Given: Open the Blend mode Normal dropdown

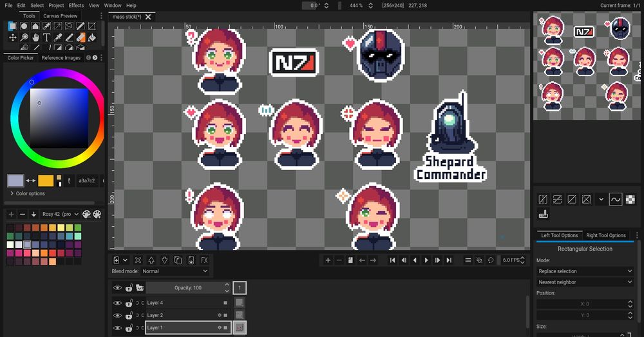Looking at the screenshot, I should (x=175, y=271).
